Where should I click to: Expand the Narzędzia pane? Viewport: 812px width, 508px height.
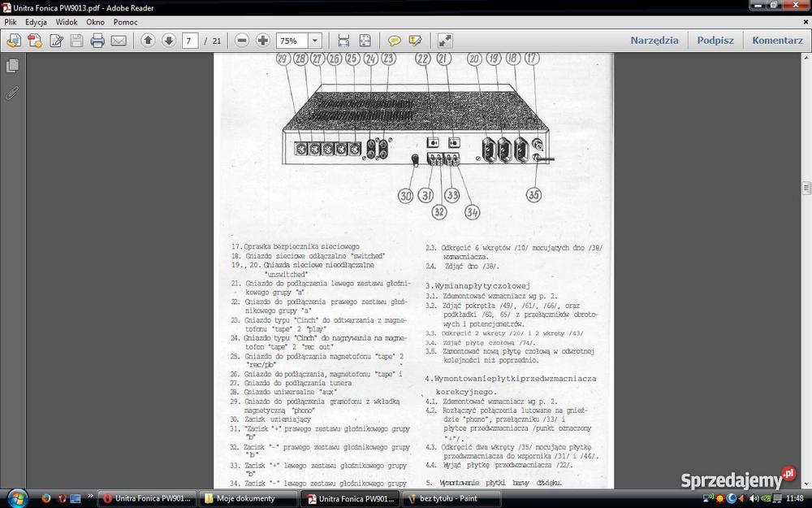(x=654, y=40)
